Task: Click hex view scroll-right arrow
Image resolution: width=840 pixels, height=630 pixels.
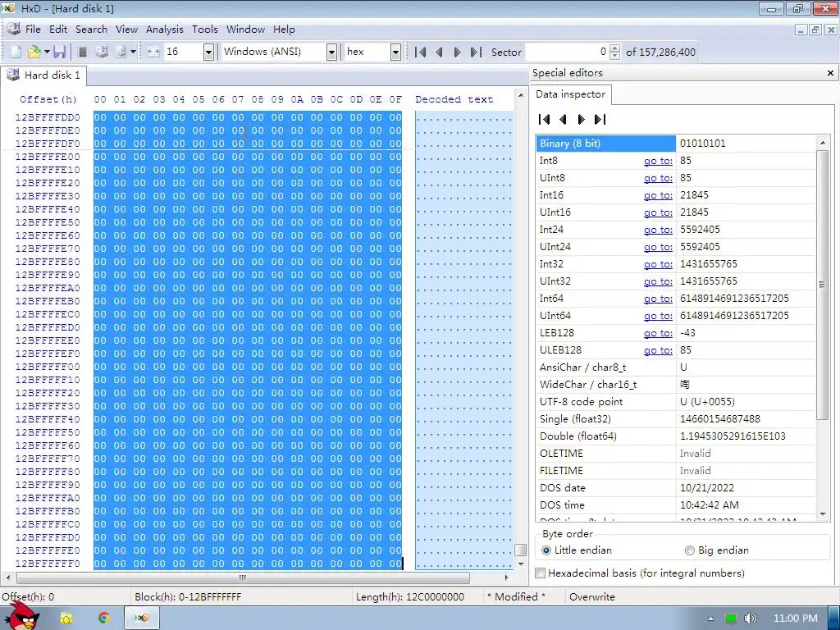Action: pos(507,577)
